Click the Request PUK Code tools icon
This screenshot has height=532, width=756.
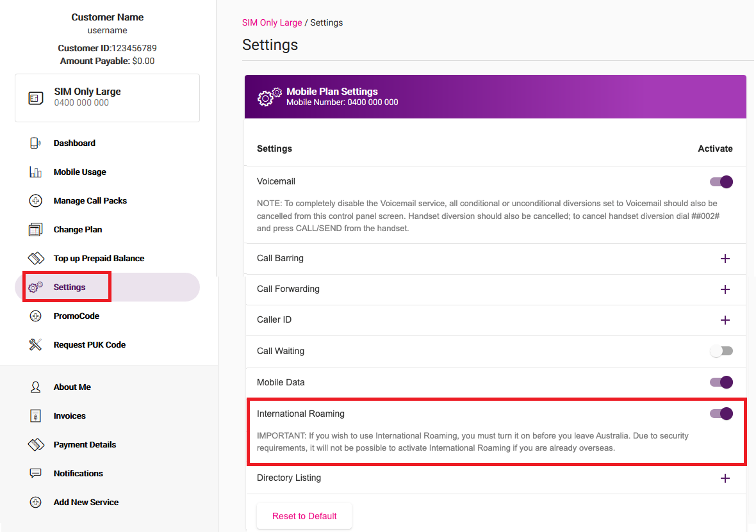click(x=35, y=345)
